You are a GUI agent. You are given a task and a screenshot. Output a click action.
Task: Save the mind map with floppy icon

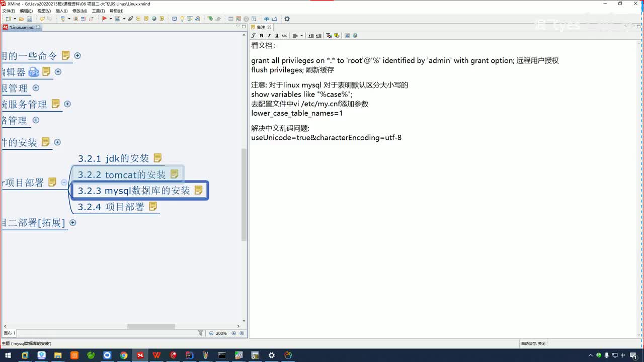[29, 19]
